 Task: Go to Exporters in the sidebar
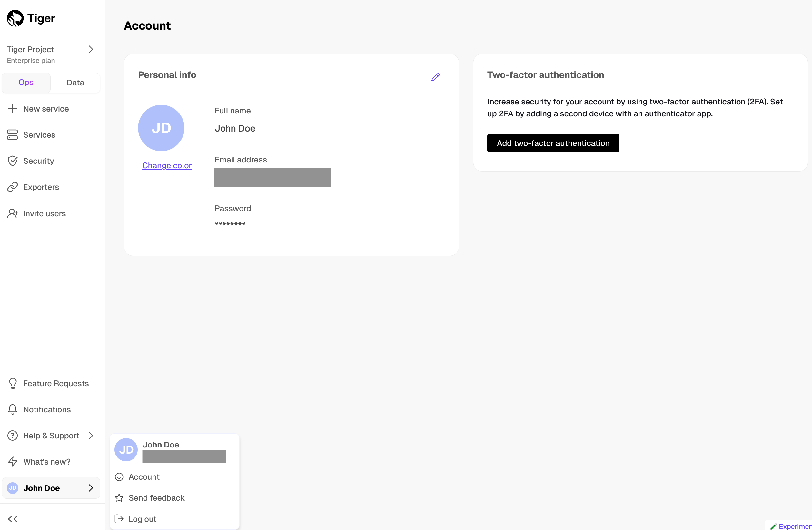(x=41, y=187)
